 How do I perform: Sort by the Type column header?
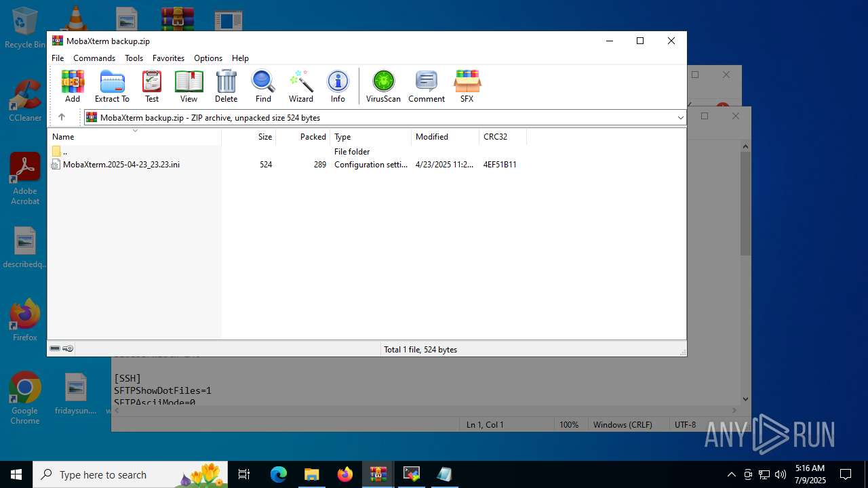click(x=371, y=137)
